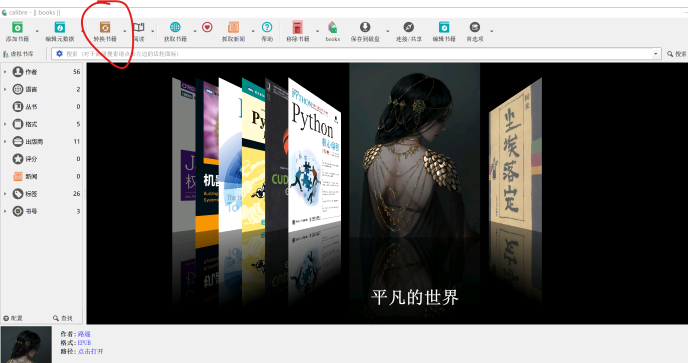
Task: Click the 点击打开 path link
Action: (90, 352)
